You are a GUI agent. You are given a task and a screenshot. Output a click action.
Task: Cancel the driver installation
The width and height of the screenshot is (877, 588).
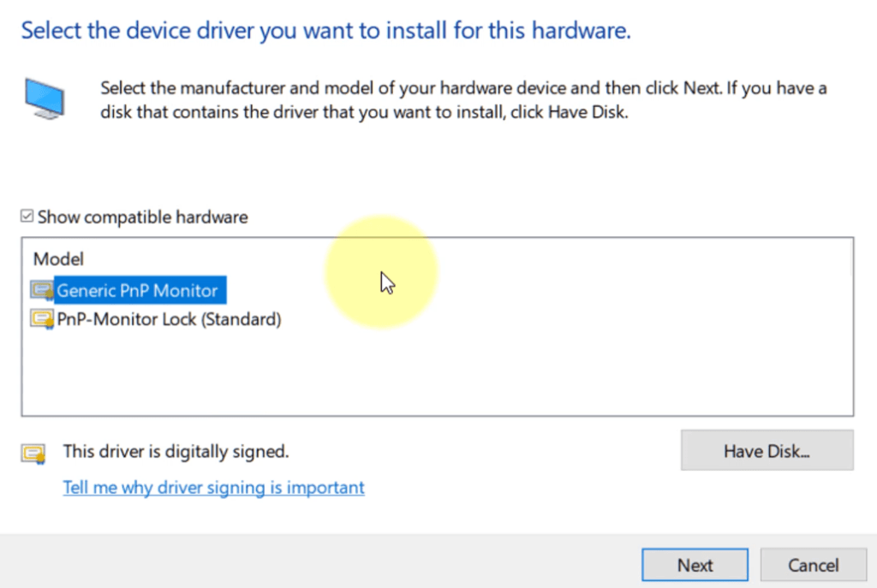pyautogui.click(x=814, y=565)
